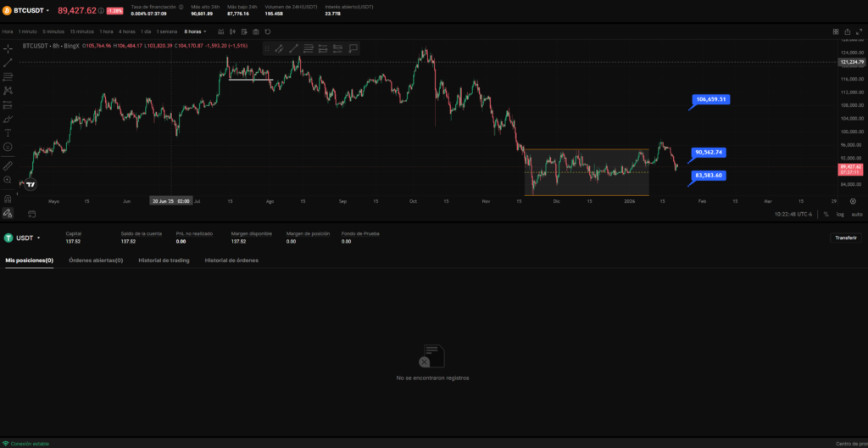Expand the BTCUSDT pair selector dropdown
The width and height of the screenshot is (868, 448).
tap(47, 11)
